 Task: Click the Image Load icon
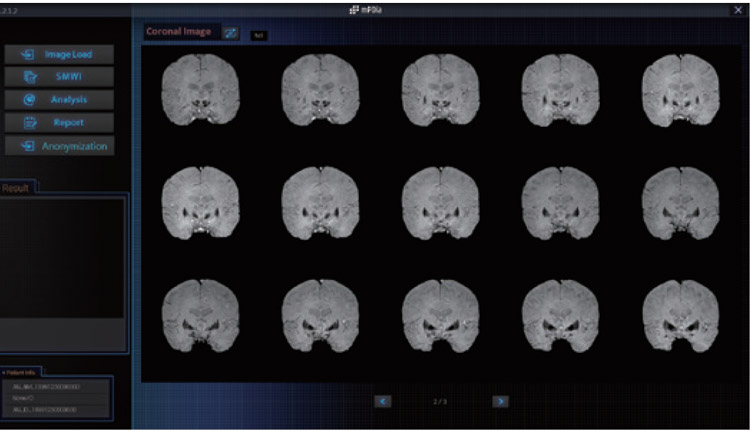click(28, 54)
